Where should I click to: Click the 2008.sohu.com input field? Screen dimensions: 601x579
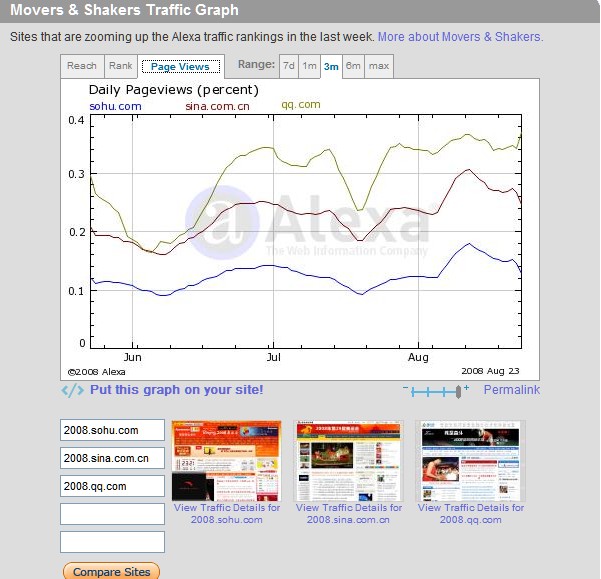[112, 430]
